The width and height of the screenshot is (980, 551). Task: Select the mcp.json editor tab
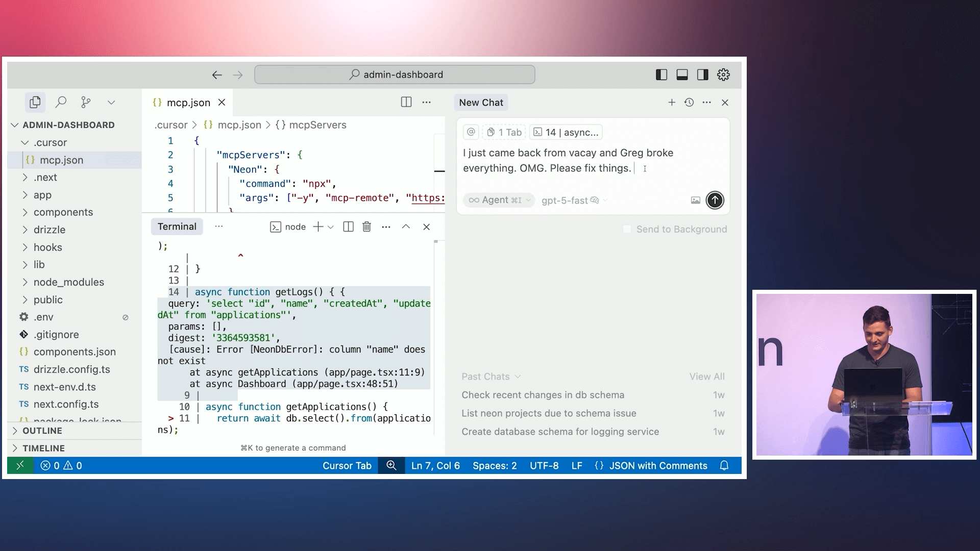tap(188, 102)
